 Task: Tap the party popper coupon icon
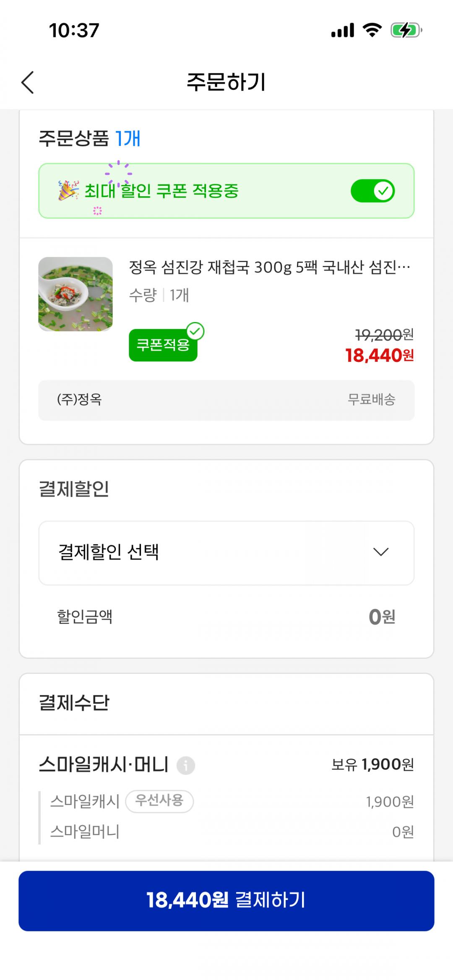[x=68, y=191]
